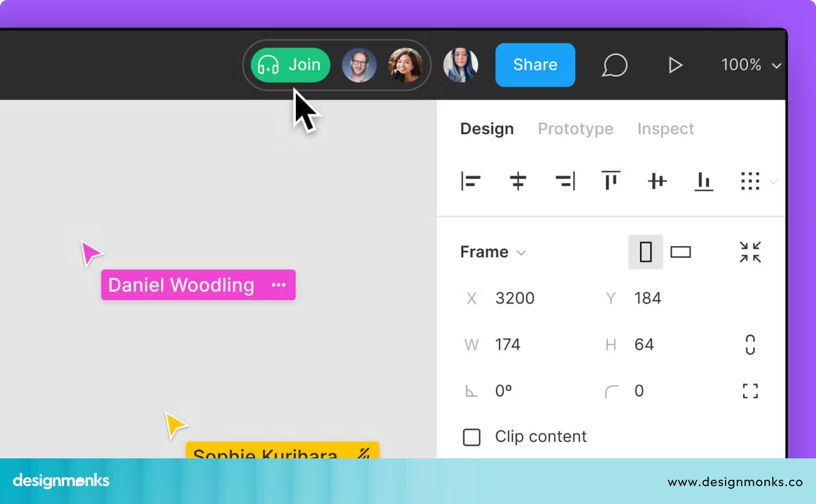Click the Share button
Image resolution: width=816 pixels, height=504 pixels.
click(x=535, y=65)
